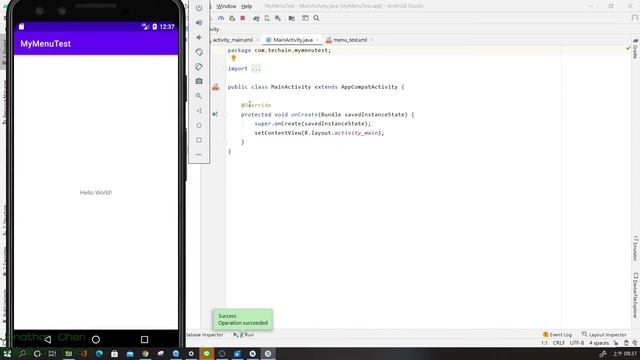Open Microsoft Store from the taskbar
The image size is (640, 360).
click(114, 353)
